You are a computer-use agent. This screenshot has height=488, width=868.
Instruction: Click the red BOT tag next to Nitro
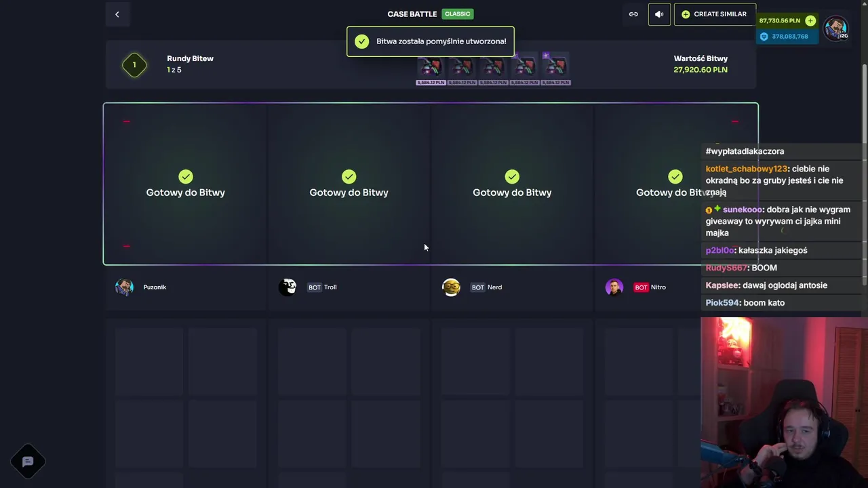pos(641,287)
